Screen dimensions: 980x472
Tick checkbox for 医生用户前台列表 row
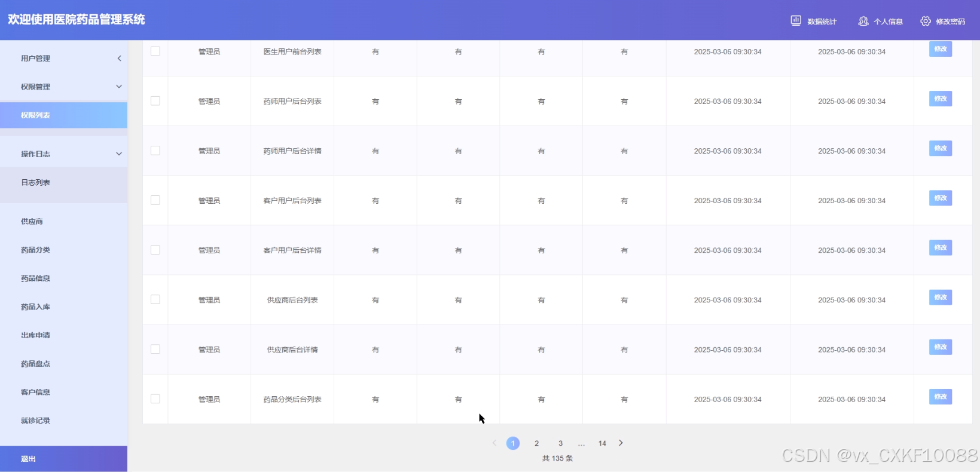[155, 51]
